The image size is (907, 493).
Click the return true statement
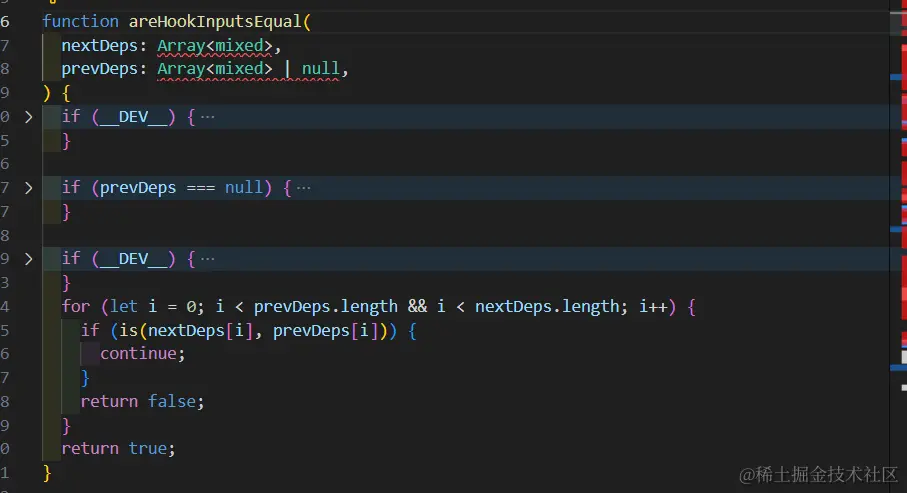tap(118, 448)
